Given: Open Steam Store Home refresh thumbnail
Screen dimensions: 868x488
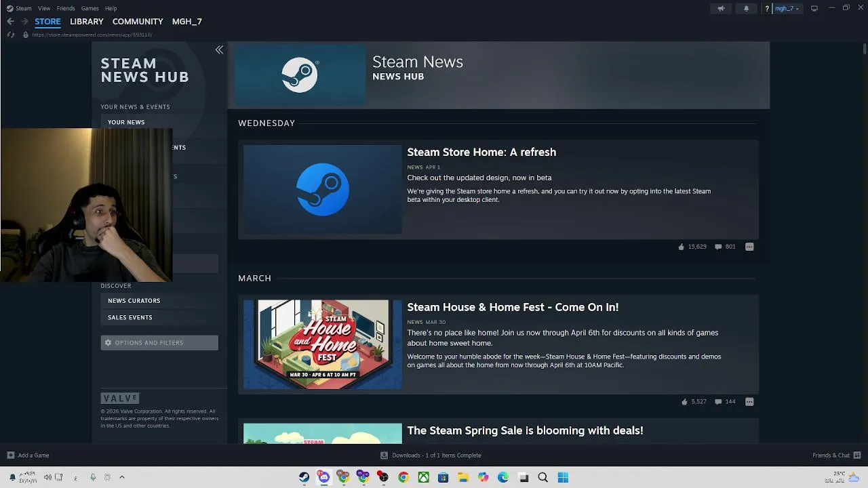Looking at the screenshot, I should tap(323, 189).
